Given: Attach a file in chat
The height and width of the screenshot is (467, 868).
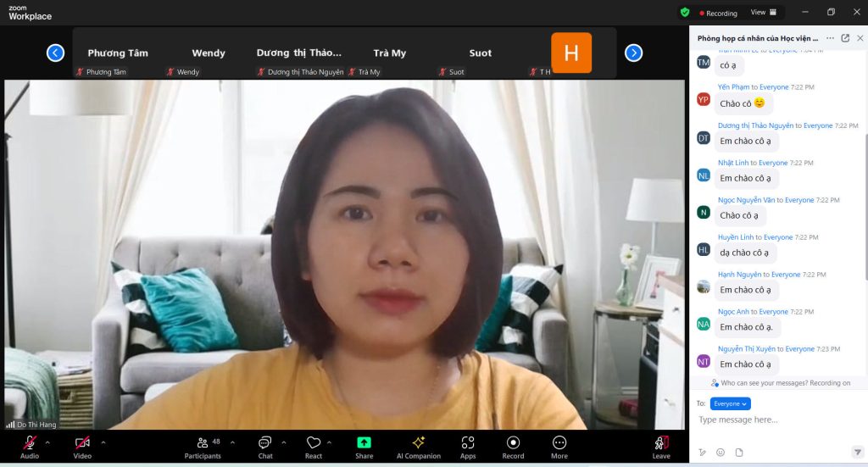Looking at the screenshot, I should (739, 453).
